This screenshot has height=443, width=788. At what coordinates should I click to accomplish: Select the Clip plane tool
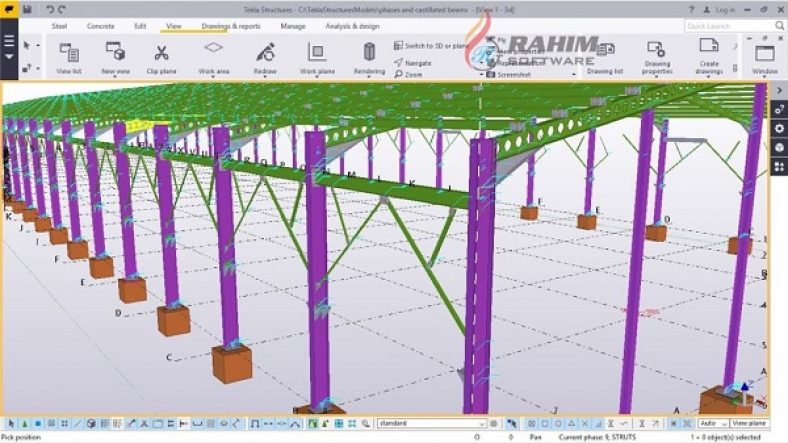click(161, 56)
